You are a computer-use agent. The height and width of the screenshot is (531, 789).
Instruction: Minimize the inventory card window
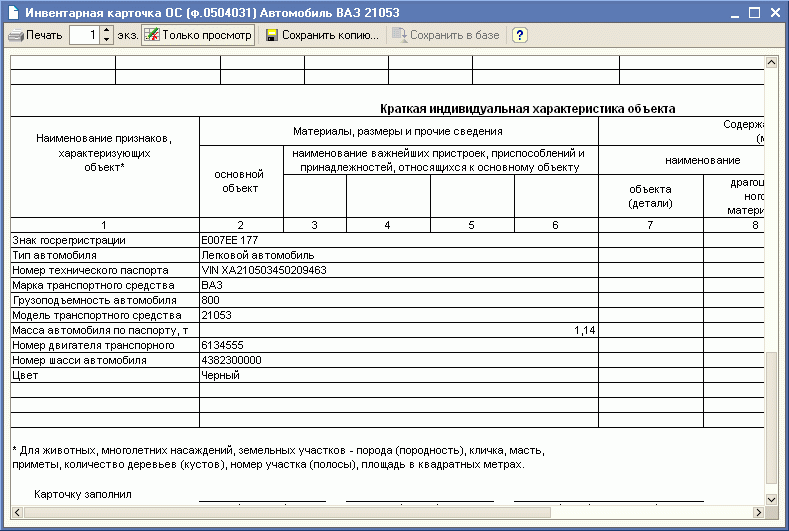[735, 13]
